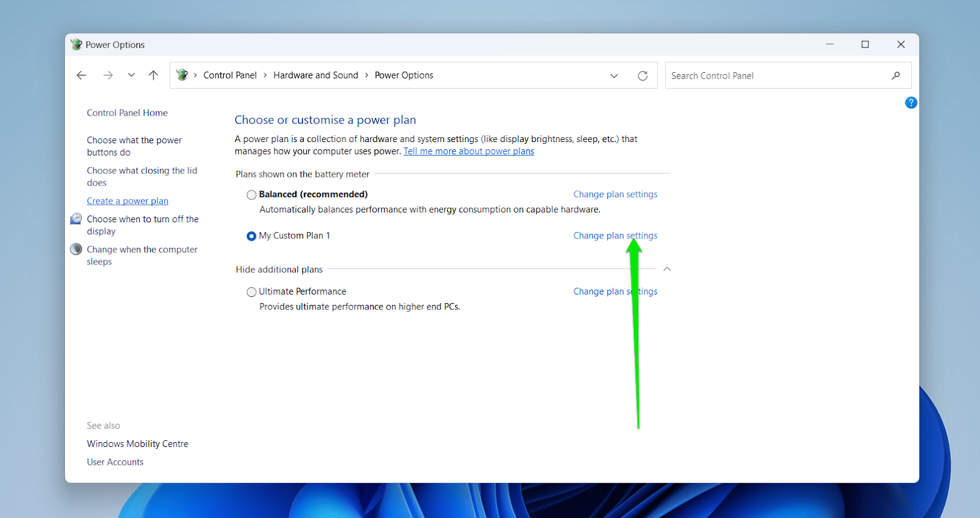Click the Hide additional plans label

tap(279, 269)
